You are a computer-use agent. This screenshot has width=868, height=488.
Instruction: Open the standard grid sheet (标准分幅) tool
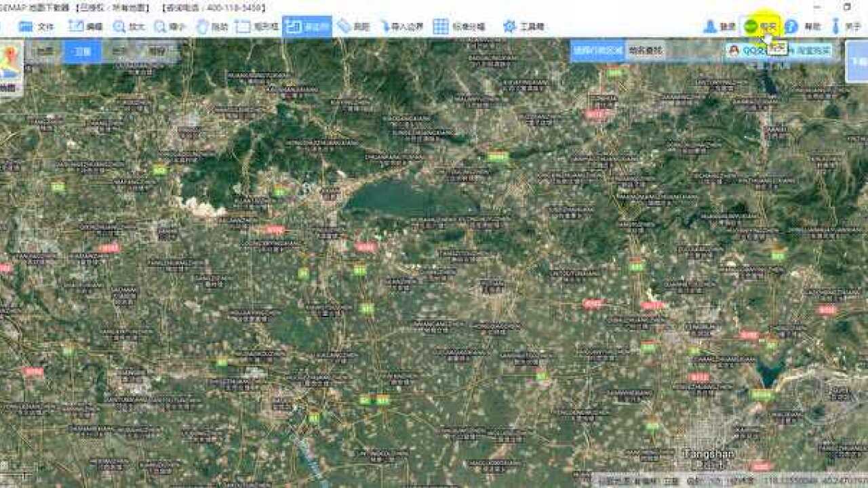pyautogui.click(x=460, y=27)
